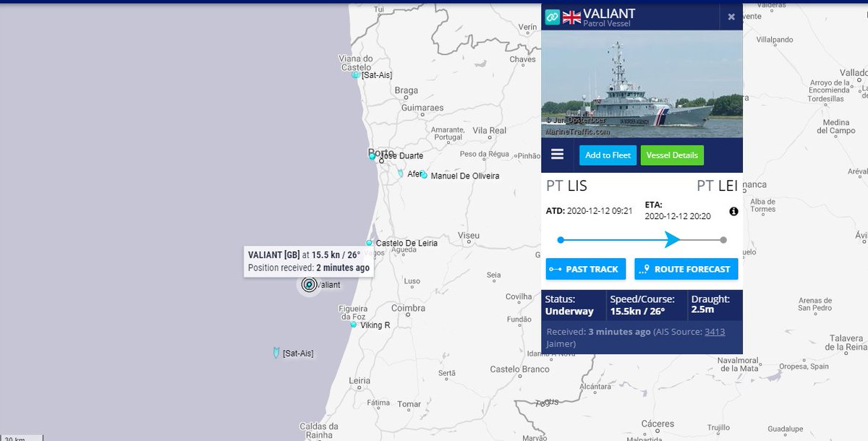This screenshot has height=441, width=868.
Task: Select the Valiant vessel marker on the map
Action: click(308, 285)
